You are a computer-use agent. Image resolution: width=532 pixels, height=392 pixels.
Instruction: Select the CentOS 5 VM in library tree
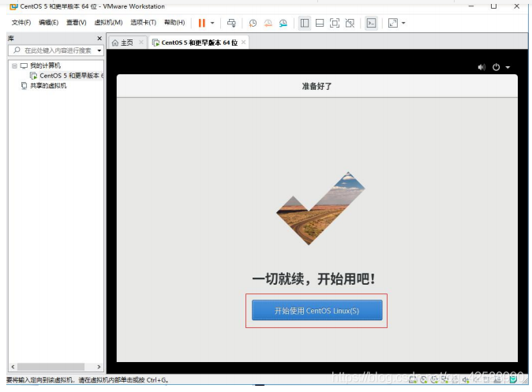(x=70, y=76)
